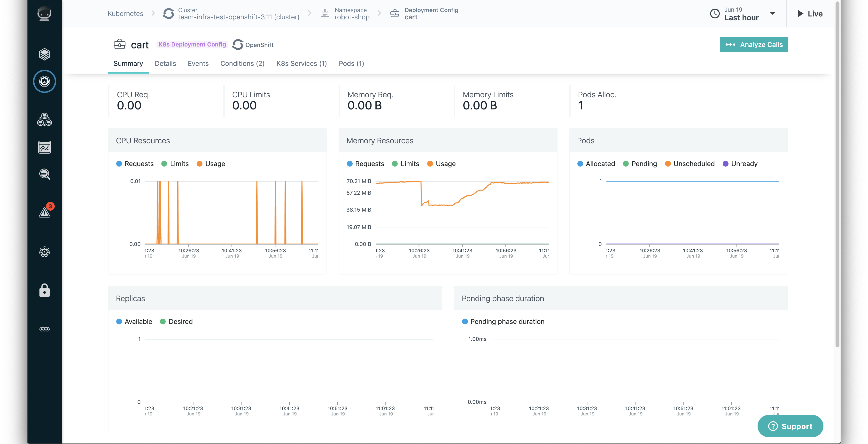Click the deployment config briefcase icon in breadcrumb

pyautogui.click(x=395, y=14)
